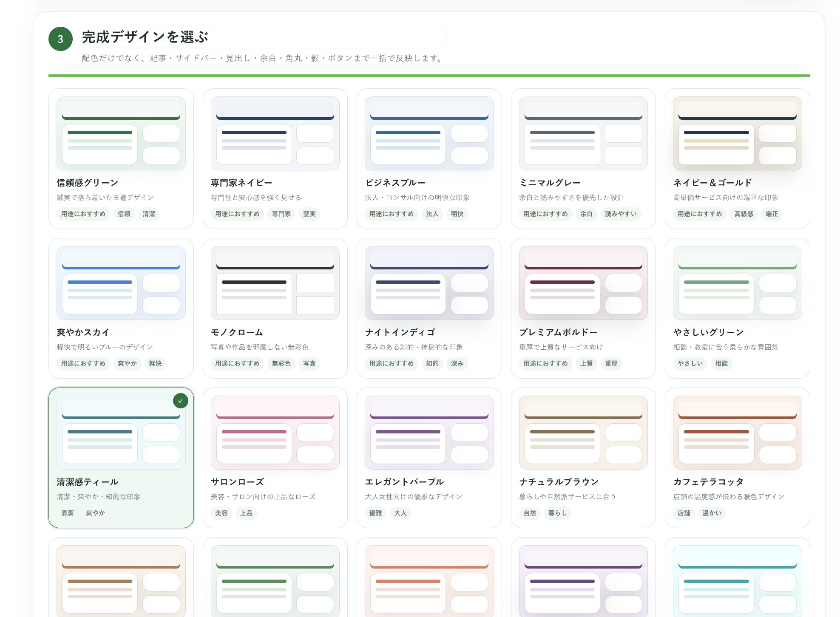Screen dimensions: 840x617
Task: Click the 読みやすい tag
Action: tap(621, 214)
